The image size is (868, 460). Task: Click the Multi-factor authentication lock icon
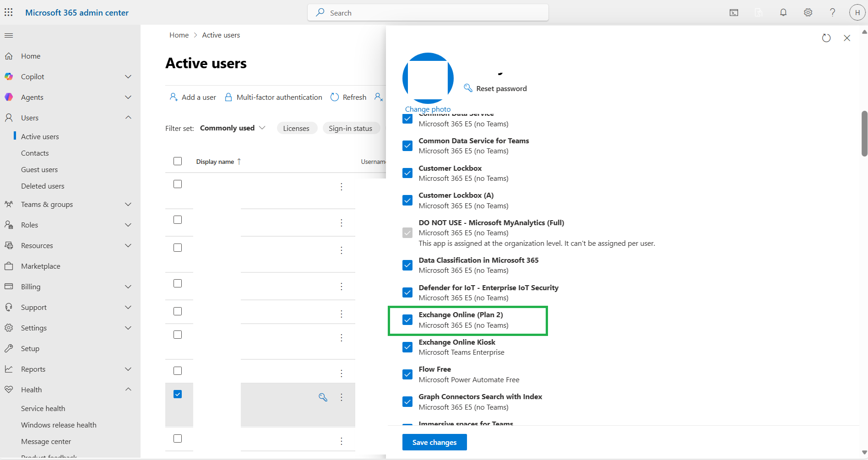[228, 97]
